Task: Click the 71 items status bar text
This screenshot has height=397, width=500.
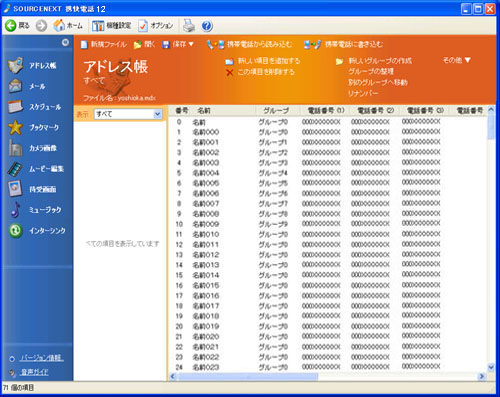Action: tap(19, 388)
